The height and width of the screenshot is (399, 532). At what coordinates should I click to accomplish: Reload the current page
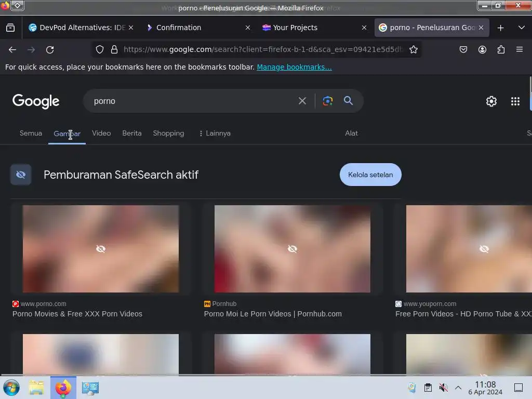(50, 49)
